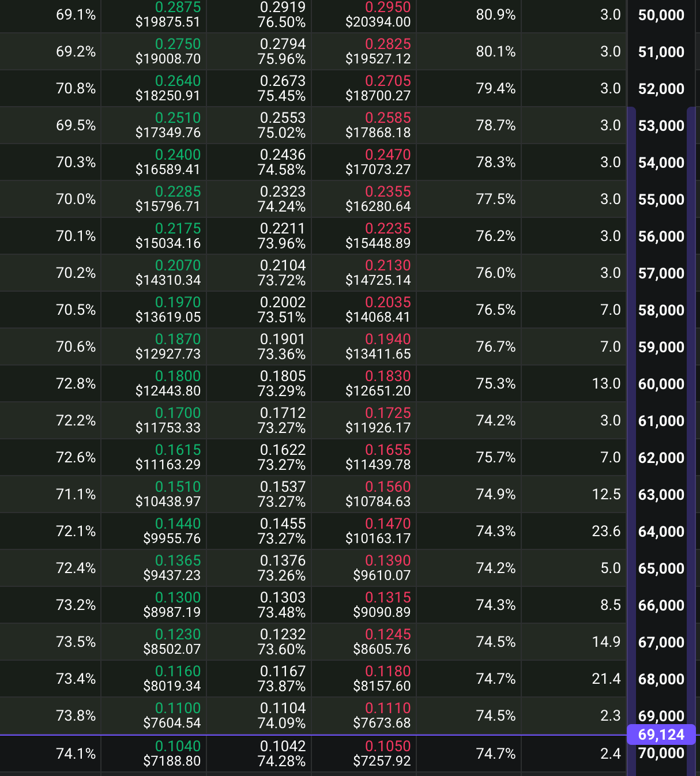This screenshot has width=700, height=776.
Task: Click the red ask 0.1830 at strike 60,000
Action: pyautogui.click(x=388, y=376)
